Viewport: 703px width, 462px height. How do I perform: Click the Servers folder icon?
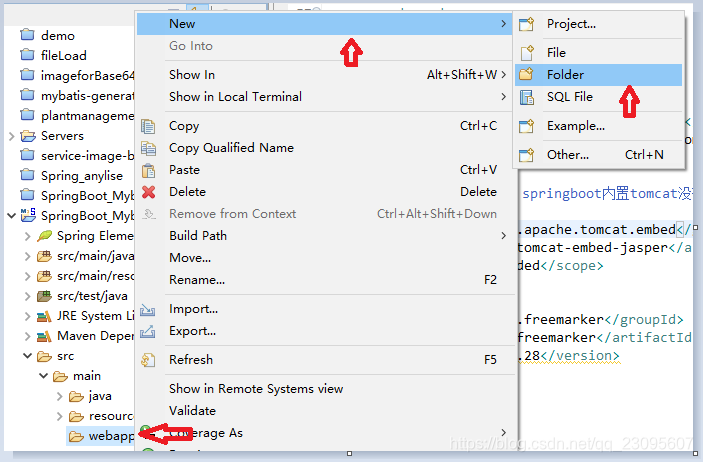pyautogui.click(x=28, y=135)
